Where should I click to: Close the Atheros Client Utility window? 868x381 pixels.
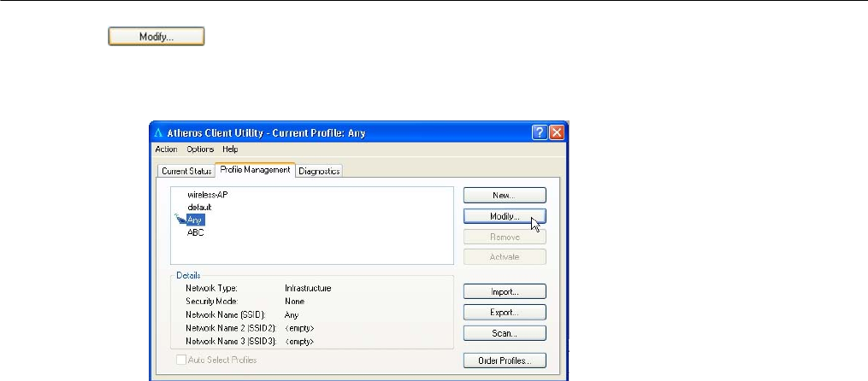pos(556,132)
